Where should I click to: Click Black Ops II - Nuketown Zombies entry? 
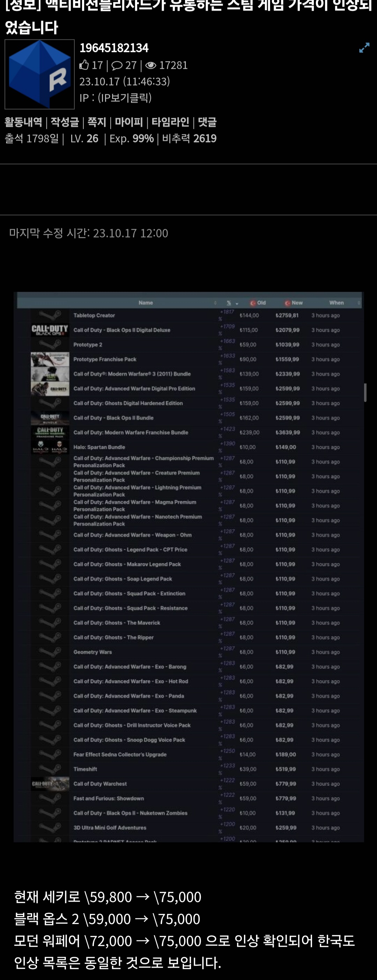click(130, 813)
